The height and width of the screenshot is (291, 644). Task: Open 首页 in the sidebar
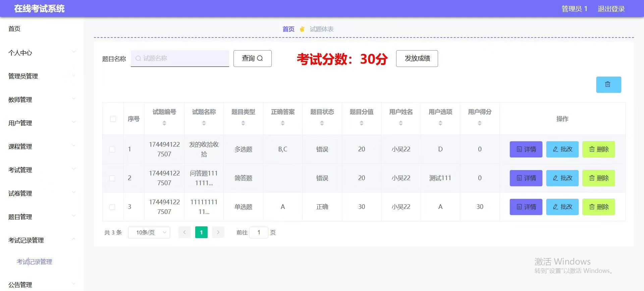14,29
